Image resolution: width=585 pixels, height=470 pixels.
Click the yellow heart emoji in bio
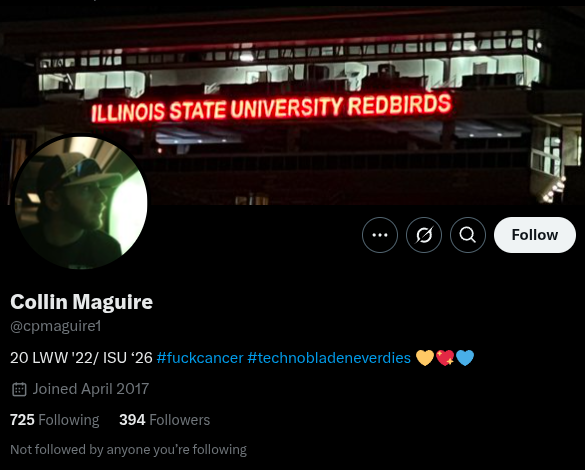[425, 358]
